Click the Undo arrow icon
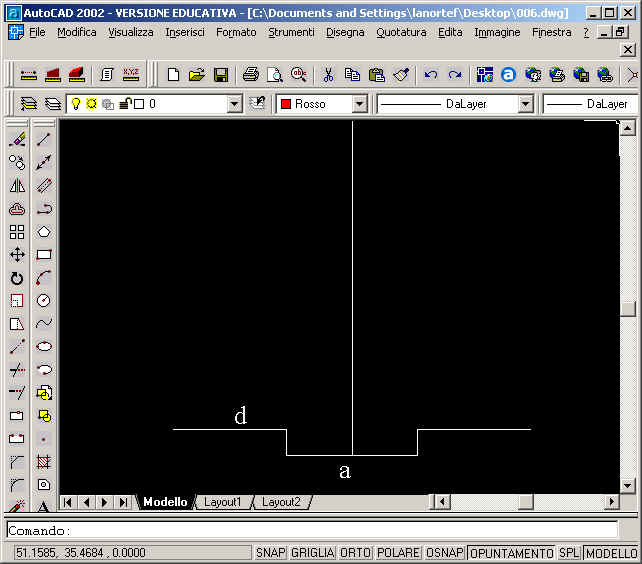This screenshot has width=642, height=564. point(430,75)
